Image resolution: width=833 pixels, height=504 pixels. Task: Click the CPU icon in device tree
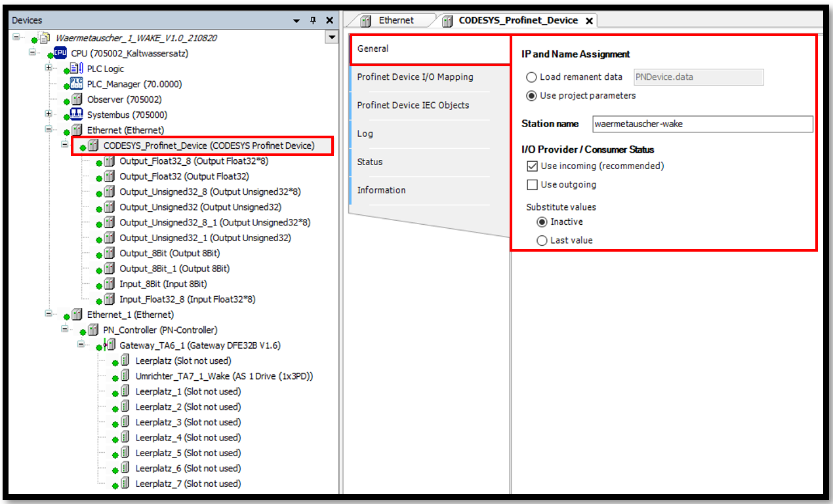[60, 53]
